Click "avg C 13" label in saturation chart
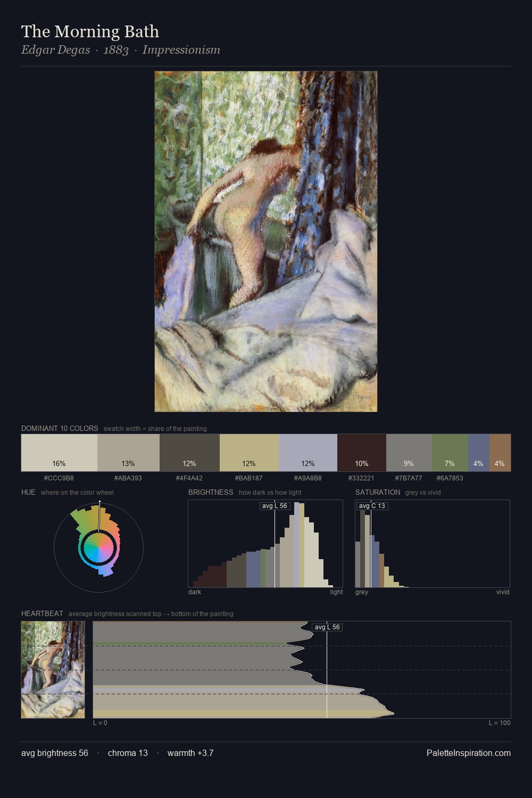The width and height of the screenshot is (532, 798). point(372,506)
